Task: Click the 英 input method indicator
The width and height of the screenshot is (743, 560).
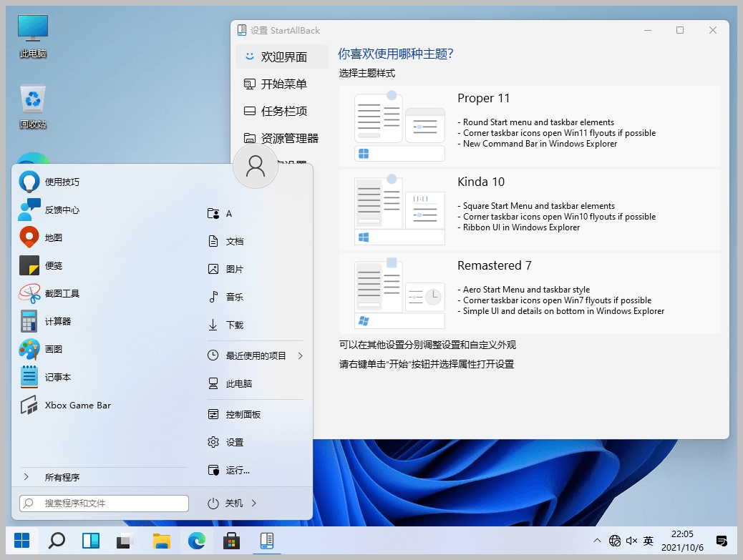Action: point(649,540)
